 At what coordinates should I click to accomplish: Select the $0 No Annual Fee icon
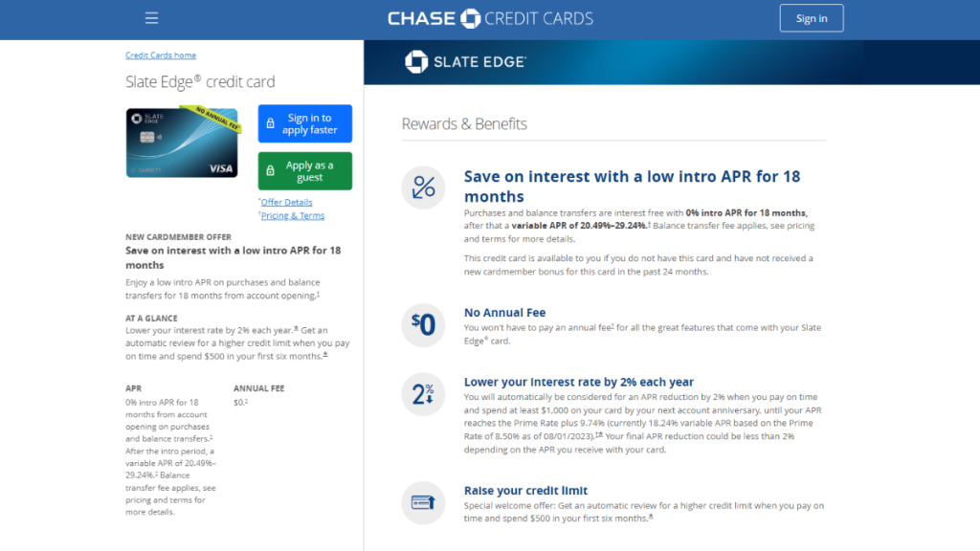pos(423,325)
